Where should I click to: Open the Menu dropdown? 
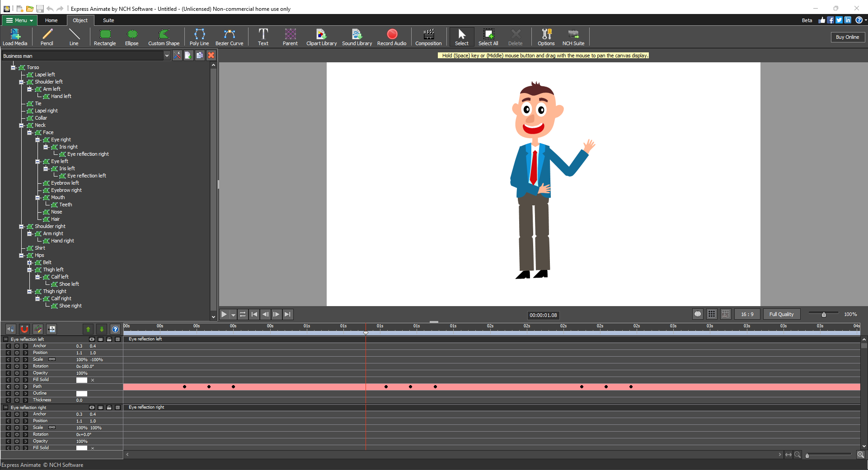tap(19, 20)
